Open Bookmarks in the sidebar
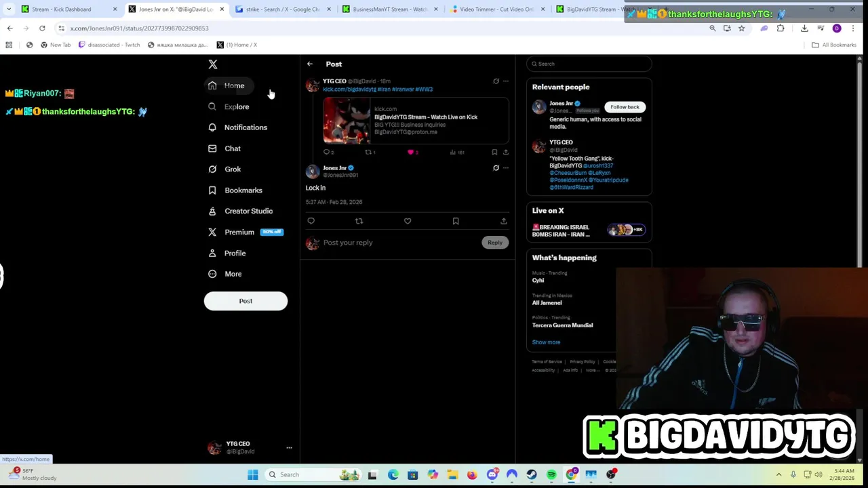The width and height of the screenshot is (868, 488). click(235, 190)
